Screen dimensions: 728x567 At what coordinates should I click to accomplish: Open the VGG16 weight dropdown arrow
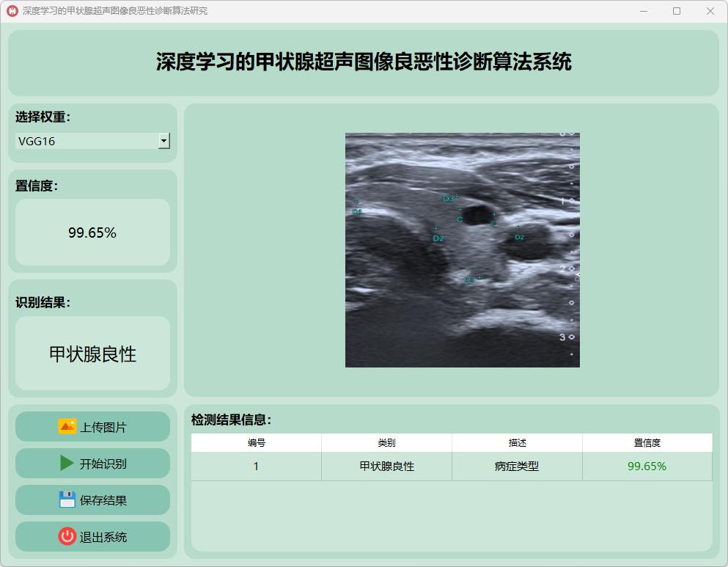coord(164,141)
